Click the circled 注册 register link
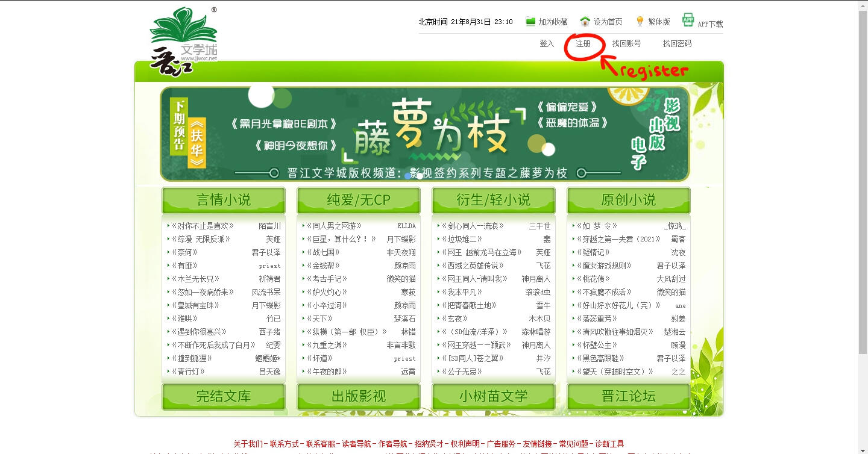This screenshot has height=454, width=868. pos(583,44)
